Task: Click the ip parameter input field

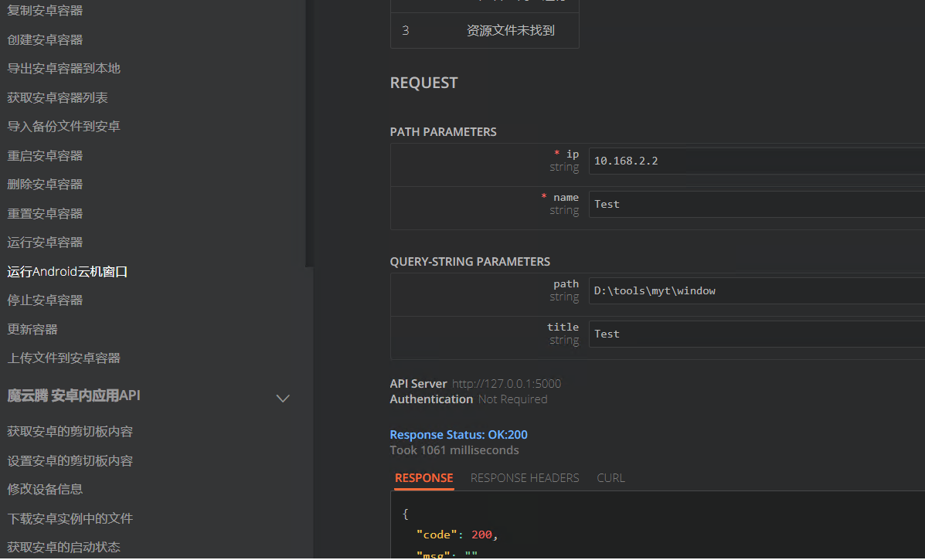Action: point(756,161)
